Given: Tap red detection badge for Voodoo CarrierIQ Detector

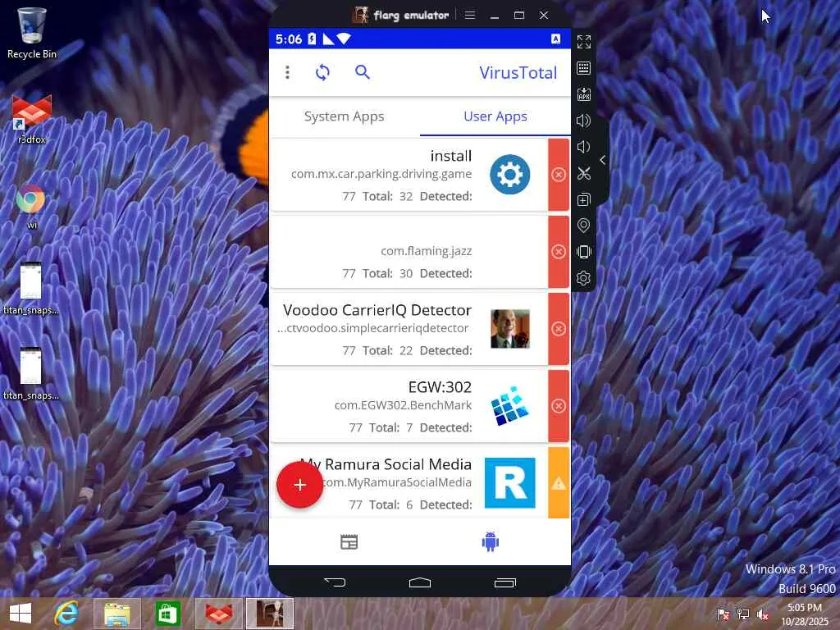Looking at the screenshot, I should click(558, 329).
